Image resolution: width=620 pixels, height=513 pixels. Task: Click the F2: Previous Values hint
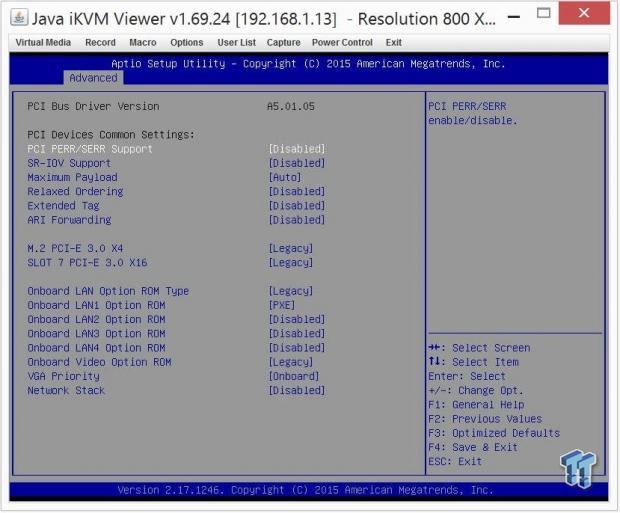[485, 419]
